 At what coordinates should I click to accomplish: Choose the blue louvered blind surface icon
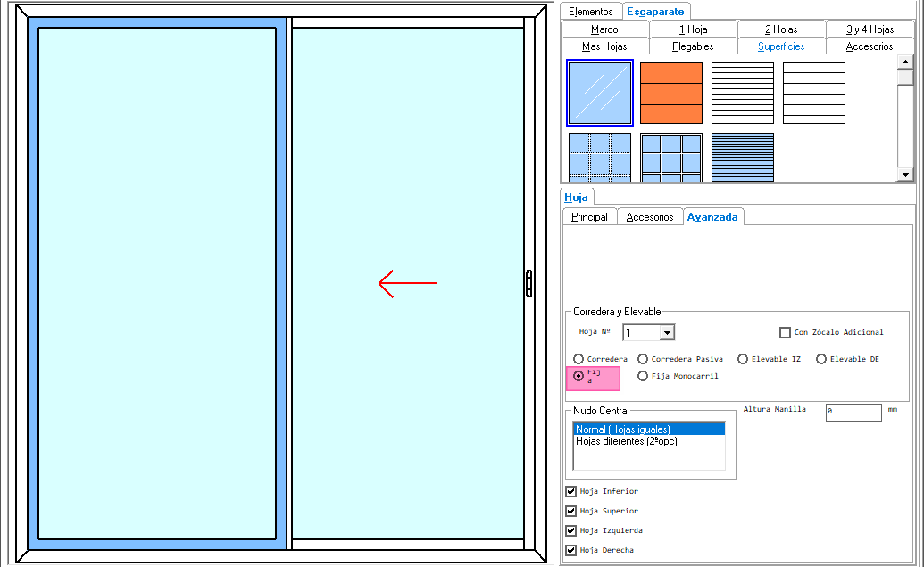[743, 157]
